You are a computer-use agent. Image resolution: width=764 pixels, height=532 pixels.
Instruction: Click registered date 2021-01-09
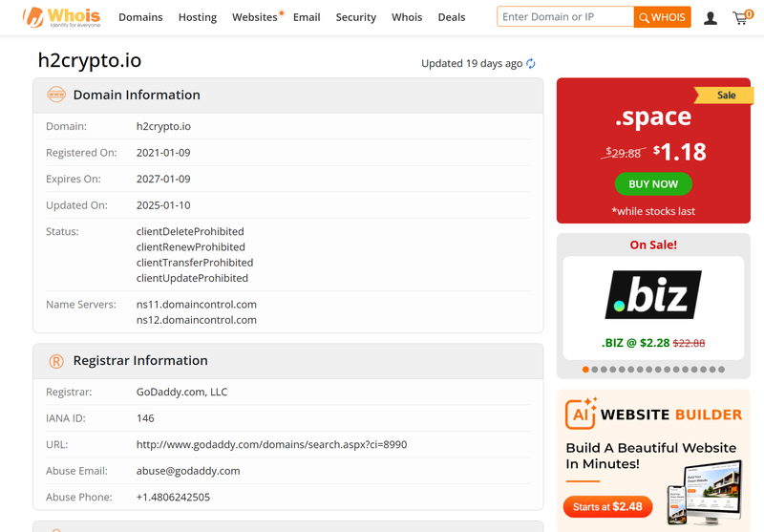pos(163,153)
